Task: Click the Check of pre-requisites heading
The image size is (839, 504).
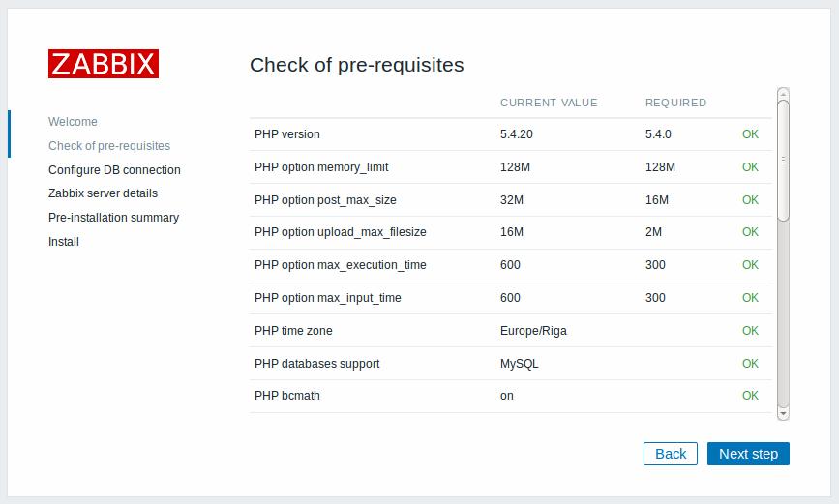Action: pyautogui.click(x=357, y=65)
